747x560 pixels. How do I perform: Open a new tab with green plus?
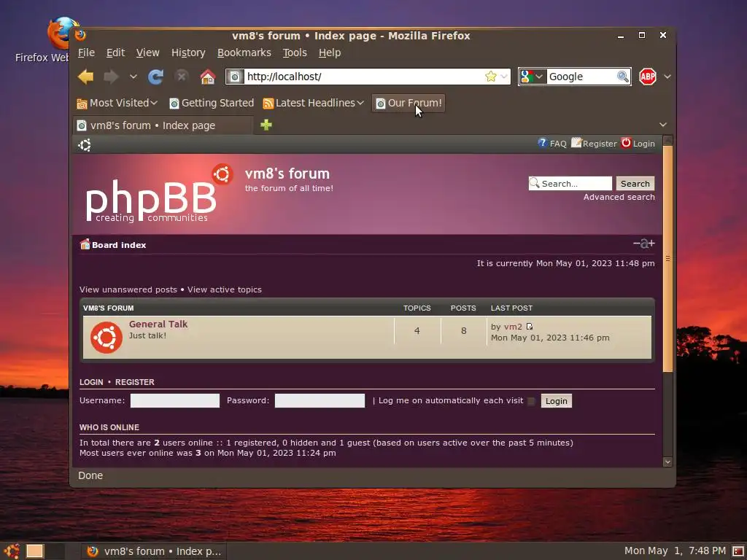[266, 125]
